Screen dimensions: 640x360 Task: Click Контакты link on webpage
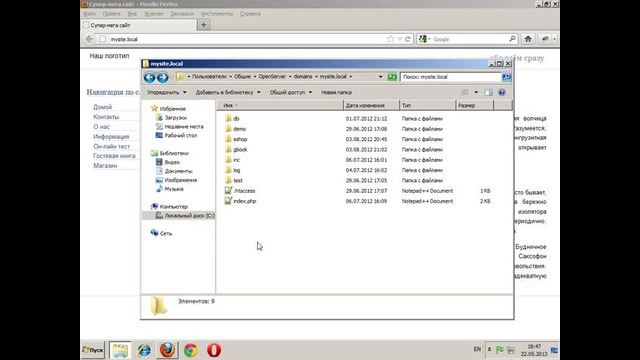(x=106, y=117)
